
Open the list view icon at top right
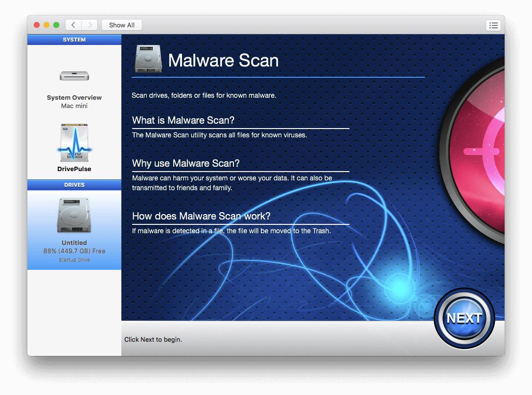493,25
